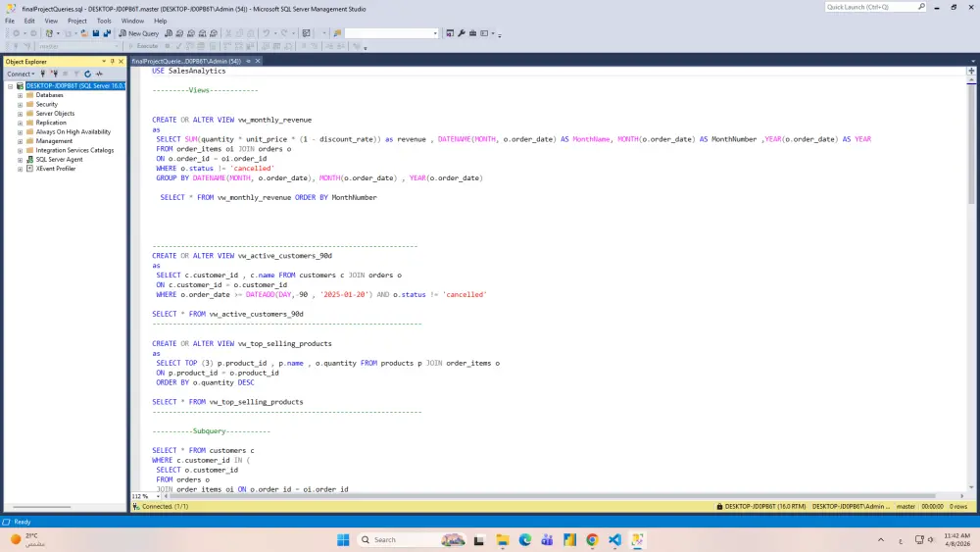Expand the Always On High Availability node
The image size is (980, 552).
pyautogui.click(x=20, y=132)
